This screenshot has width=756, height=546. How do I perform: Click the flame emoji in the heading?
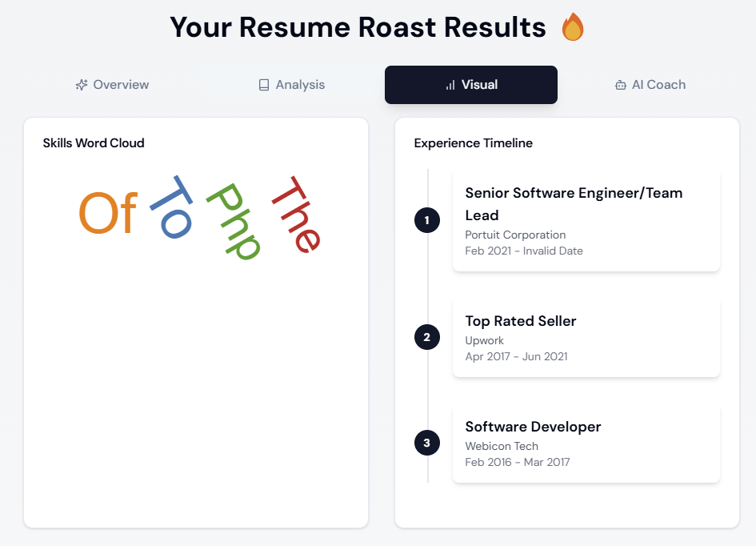(x=573, y=26)
